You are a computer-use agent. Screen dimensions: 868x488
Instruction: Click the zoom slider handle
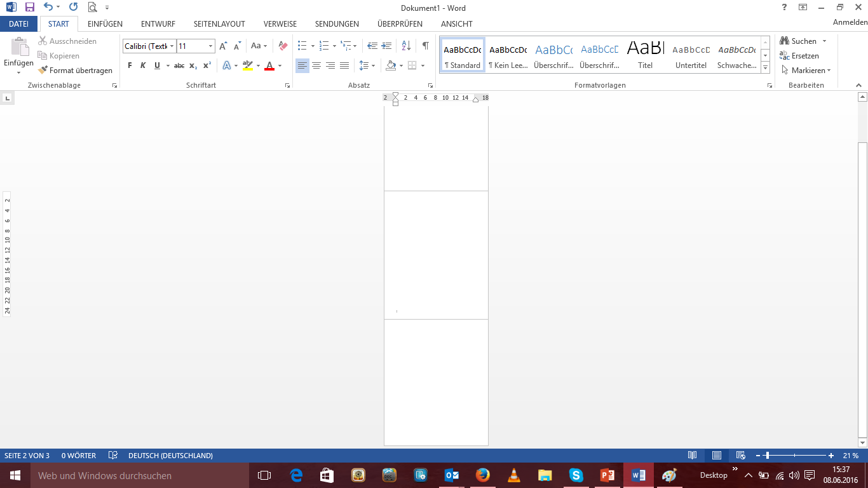pos(767,456)
